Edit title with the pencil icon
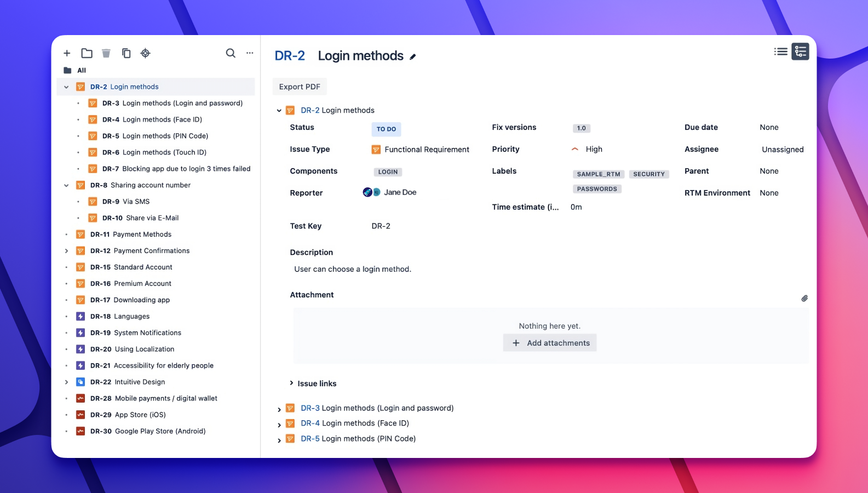The height and width of the screenshot is (493, 868). click(x=413, y=56)
